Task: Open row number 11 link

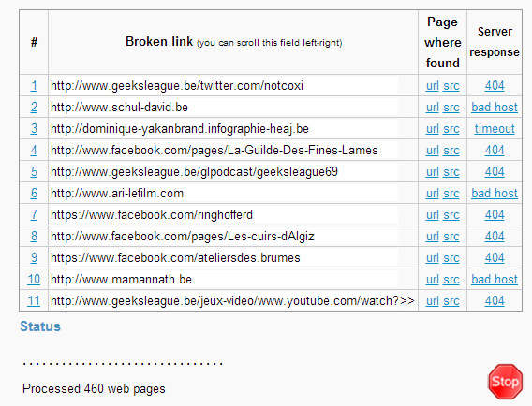Action: click(34, 301)
